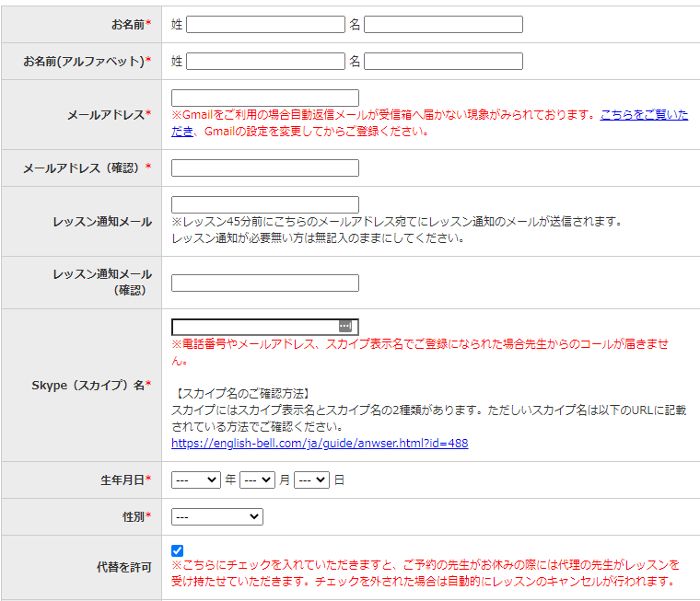Click the 姓 field in the お名前 row
700x601 pixels.
point(265,25)
